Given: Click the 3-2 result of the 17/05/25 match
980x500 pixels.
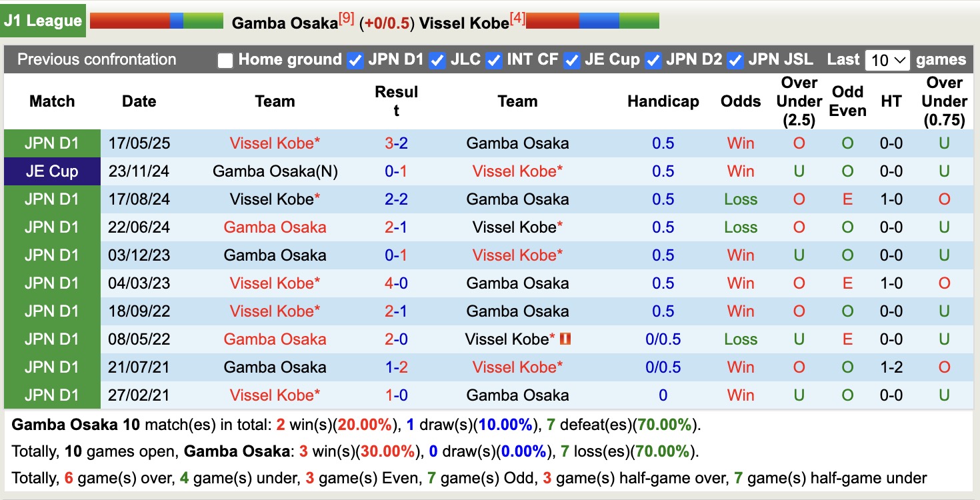Looking at the screenshot, I should point(397,143).
